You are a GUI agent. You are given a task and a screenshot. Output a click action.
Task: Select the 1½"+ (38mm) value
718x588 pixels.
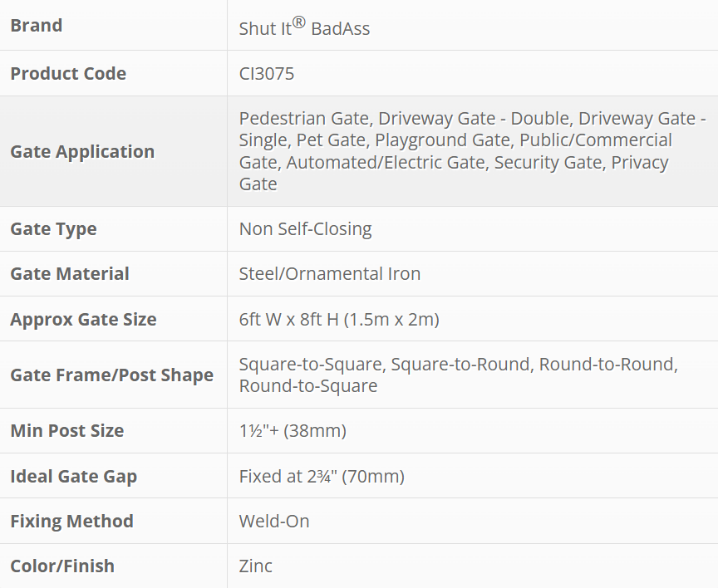point(293,431)
